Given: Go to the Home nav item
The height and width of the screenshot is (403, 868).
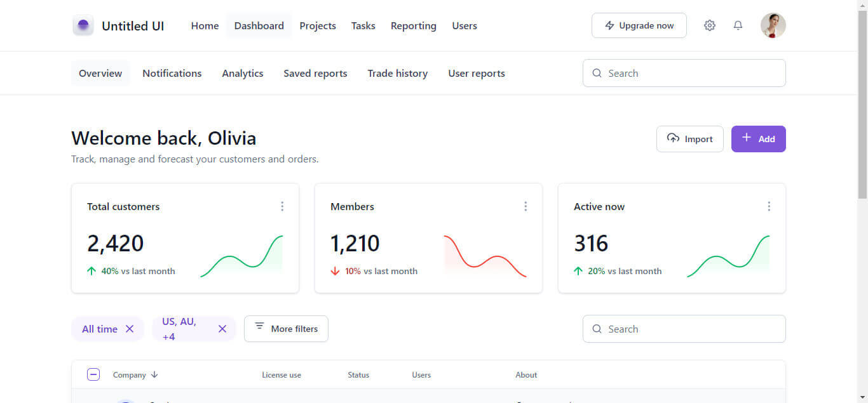Looking at the screenshot, I should pos(205,25).
